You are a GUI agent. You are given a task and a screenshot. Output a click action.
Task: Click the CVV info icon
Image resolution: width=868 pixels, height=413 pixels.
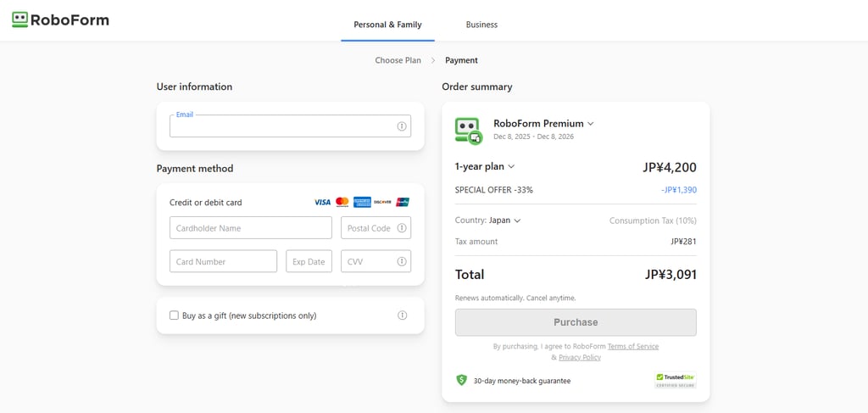tap(402, 261)
